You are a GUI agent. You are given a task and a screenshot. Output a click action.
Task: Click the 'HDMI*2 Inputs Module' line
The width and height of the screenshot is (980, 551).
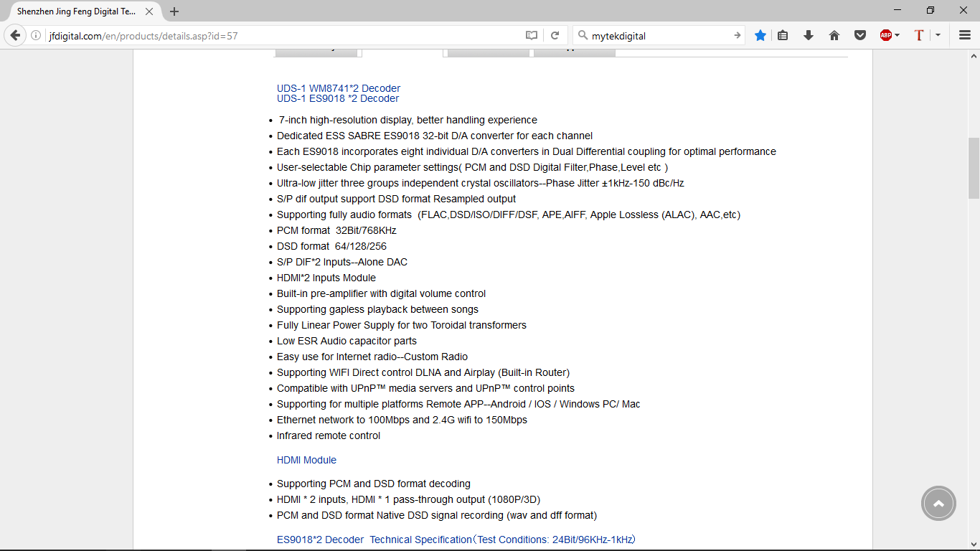point(326,278)
